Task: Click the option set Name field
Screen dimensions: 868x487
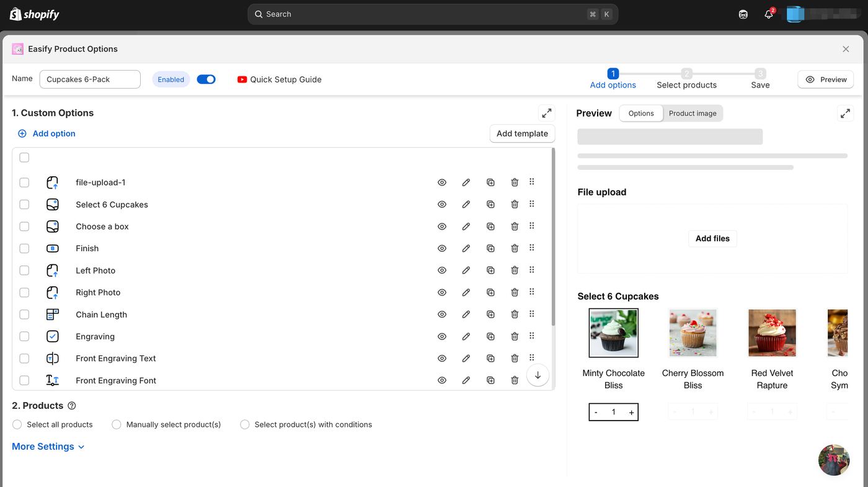Action: tap(90, 79)
